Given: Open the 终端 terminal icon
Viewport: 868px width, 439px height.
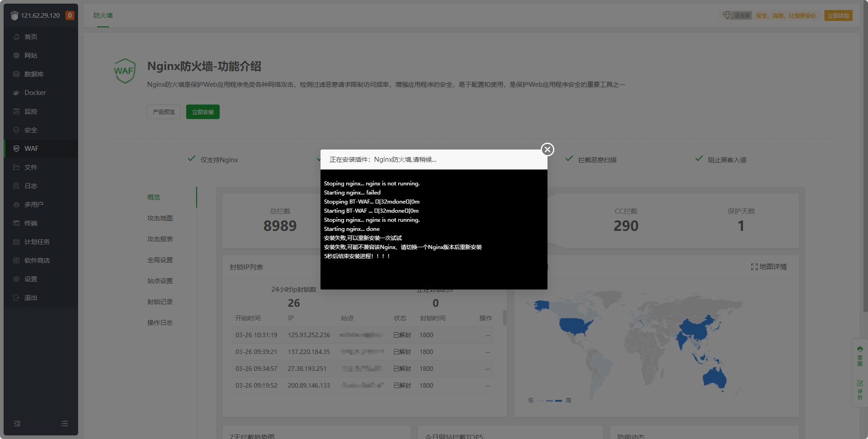Looking at the screenshot, I should click(x=16, y=223).
